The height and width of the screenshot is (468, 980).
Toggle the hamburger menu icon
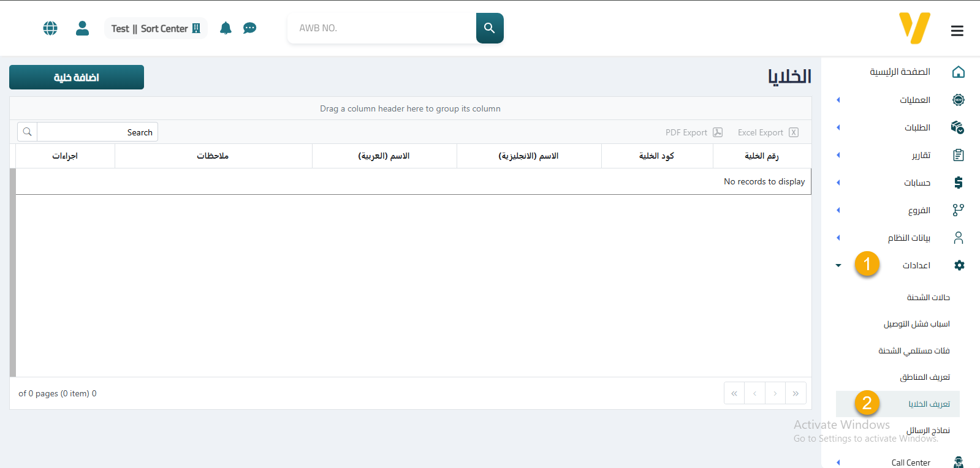coord(957,31)
